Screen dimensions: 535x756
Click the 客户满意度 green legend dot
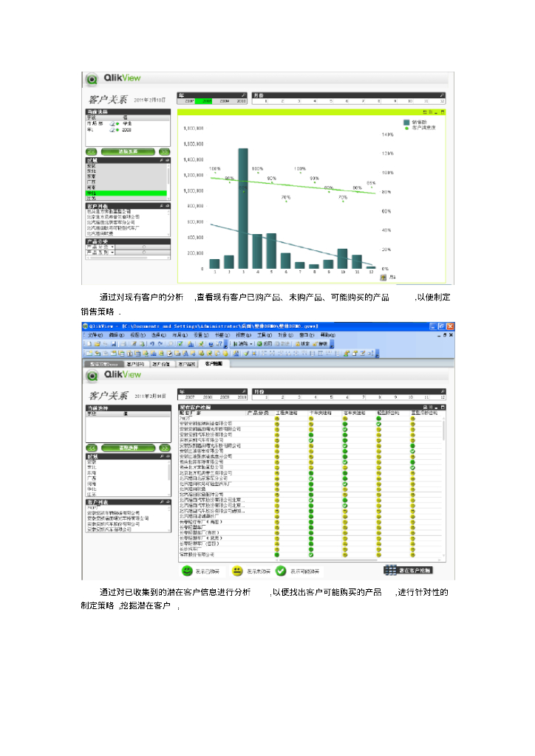[x=406, y=128]
